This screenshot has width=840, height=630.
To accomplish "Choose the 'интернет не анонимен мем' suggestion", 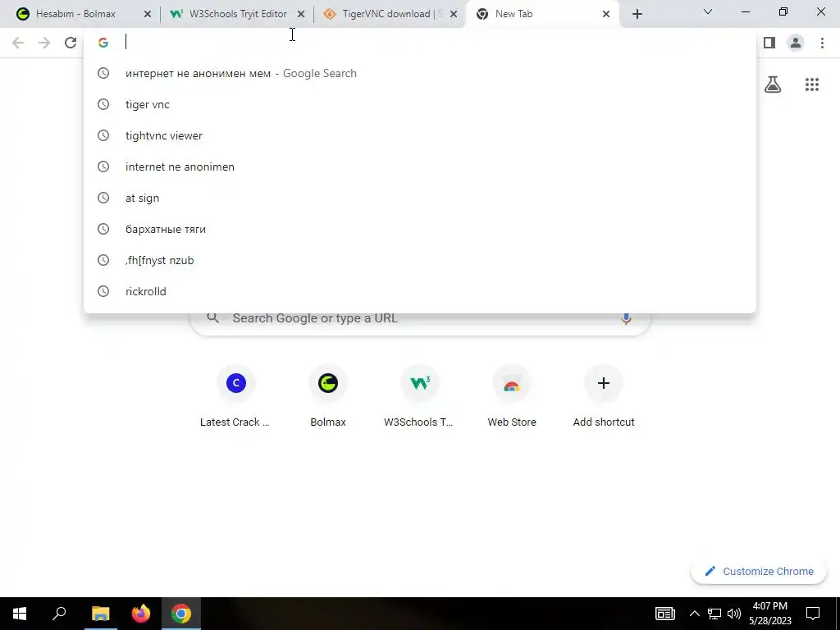I will [420, 73].
